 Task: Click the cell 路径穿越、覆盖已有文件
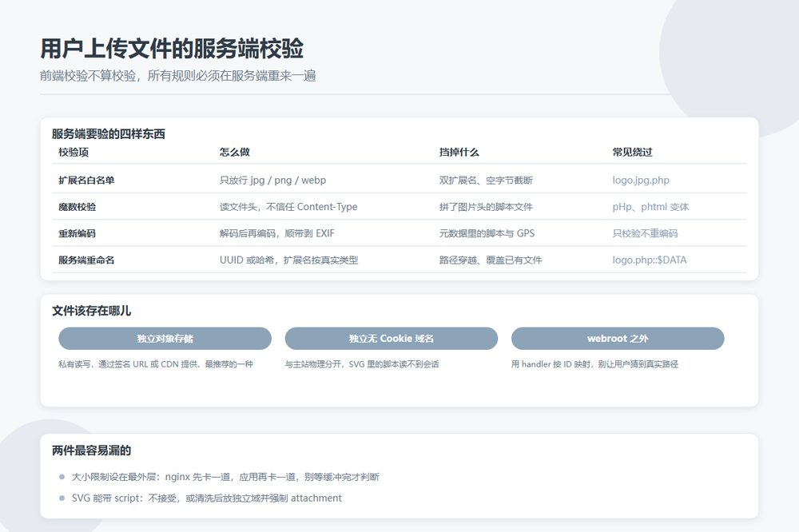pos(491,260)
